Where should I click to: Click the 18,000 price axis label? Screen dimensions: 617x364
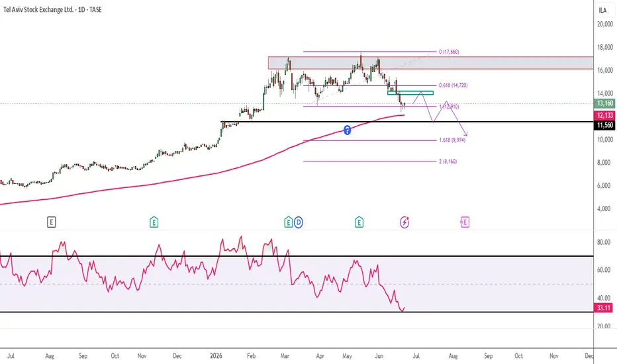605,47
